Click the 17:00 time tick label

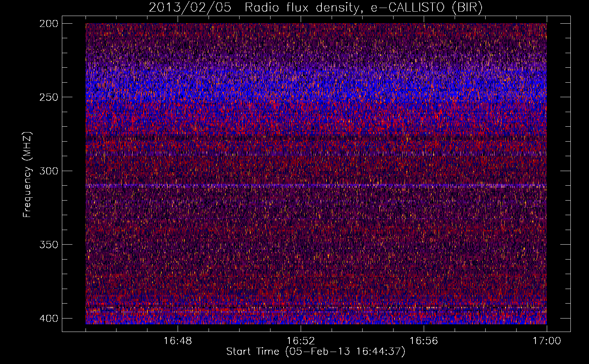(547, 341)
